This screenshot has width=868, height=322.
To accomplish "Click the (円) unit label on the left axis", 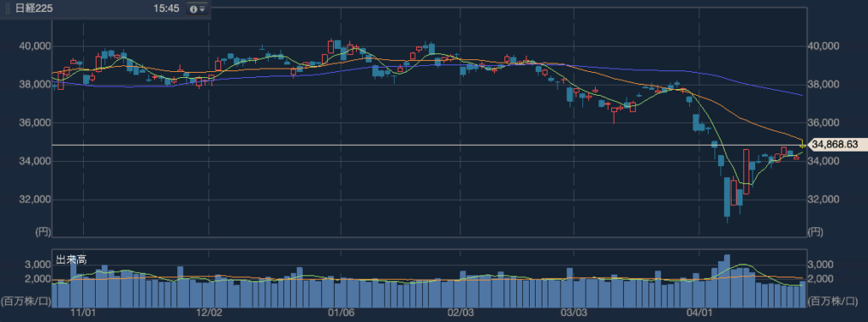I will point(42,232).
